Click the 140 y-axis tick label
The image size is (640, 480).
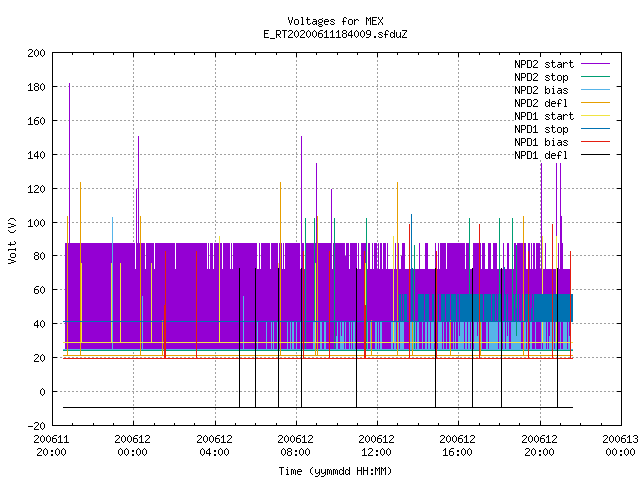36,155
